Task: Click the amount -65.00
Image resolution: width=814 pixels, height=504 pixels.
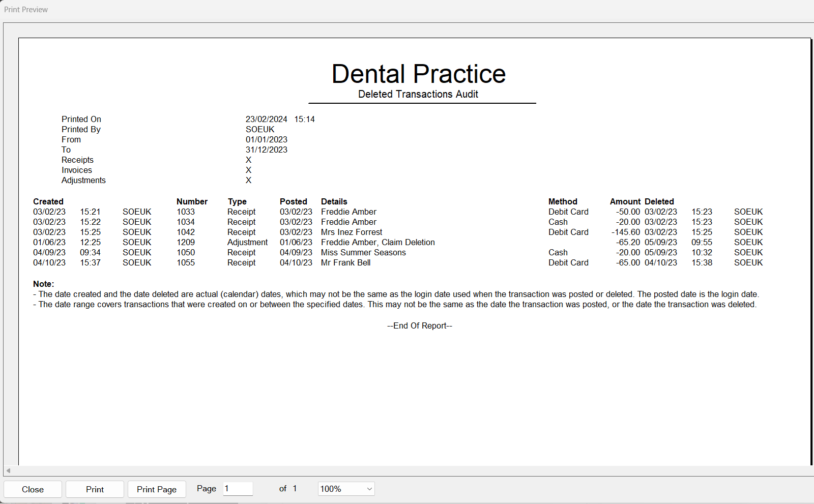Action: coord(628,262)
